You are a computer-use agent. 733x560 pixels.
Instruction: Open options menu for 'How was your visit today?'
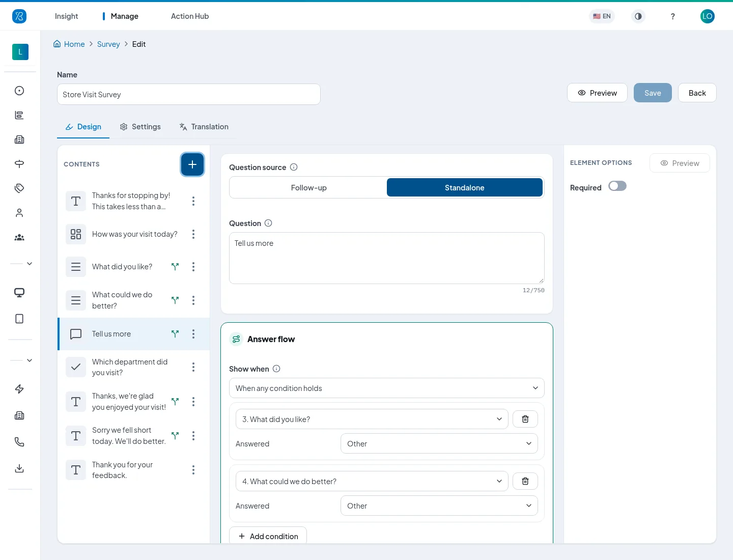pyautogui.click(x=193, y=234)
